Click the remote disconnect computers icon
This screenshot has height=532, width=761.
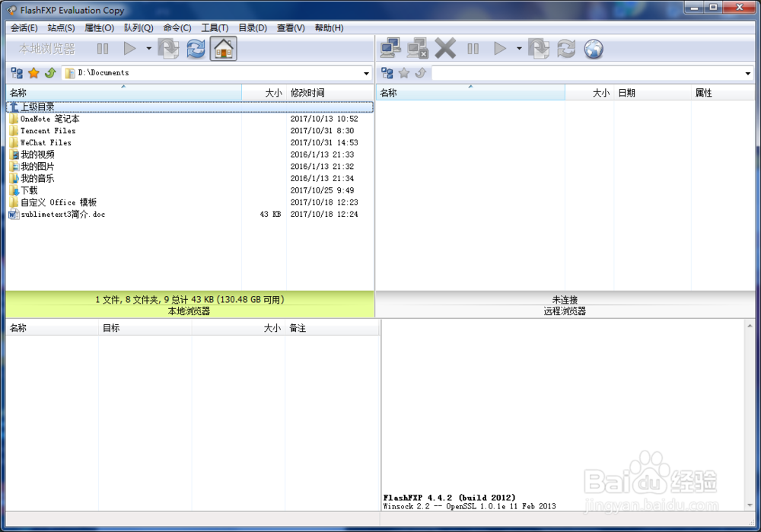[417, 49]
